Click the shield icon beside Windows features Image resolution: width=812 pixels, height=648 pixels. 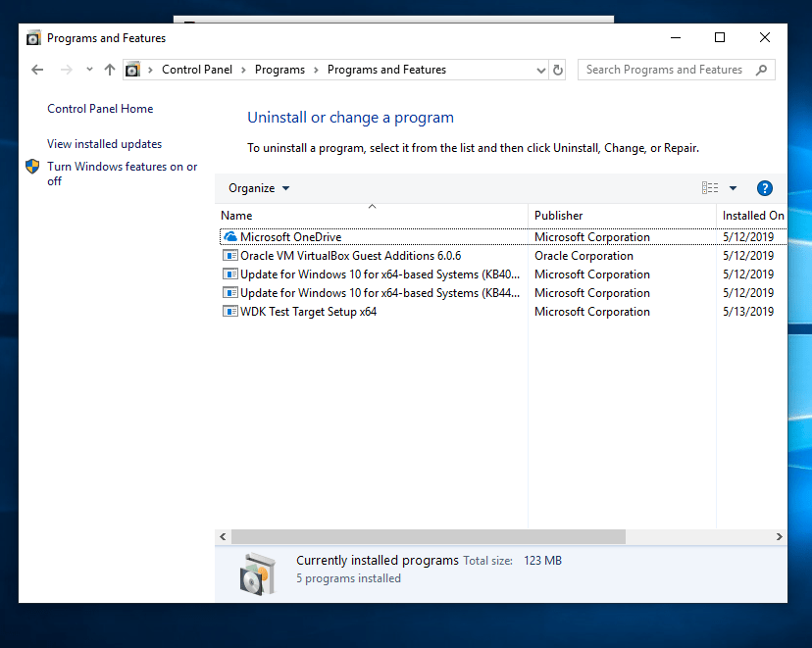point(32,166)
